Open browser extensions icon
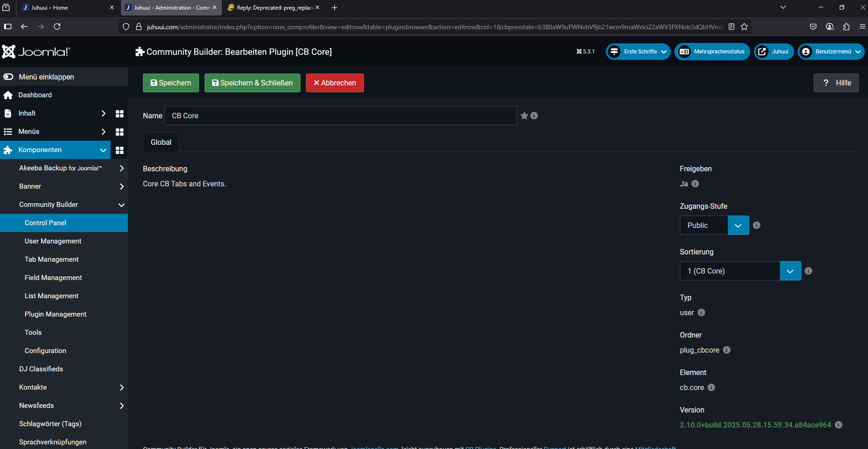 846,26
